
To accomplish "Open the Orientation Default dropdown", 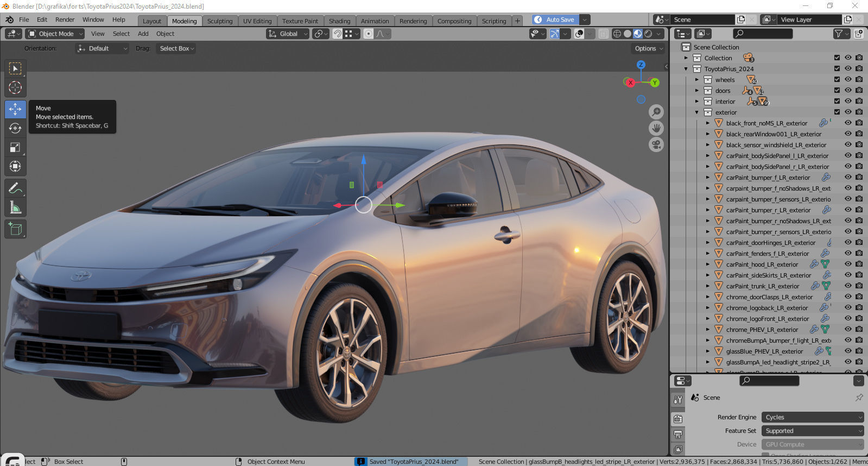I will 102,48.
